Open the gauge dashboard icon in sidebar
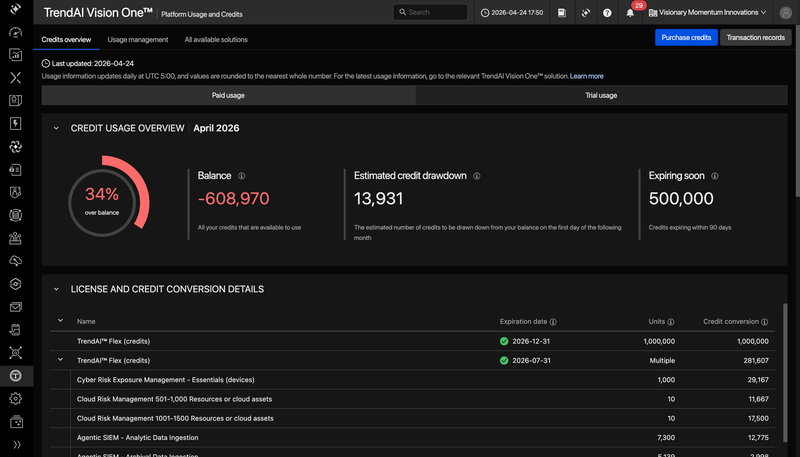The width and height of the screenshot is (800, 457). click(15, 32)
